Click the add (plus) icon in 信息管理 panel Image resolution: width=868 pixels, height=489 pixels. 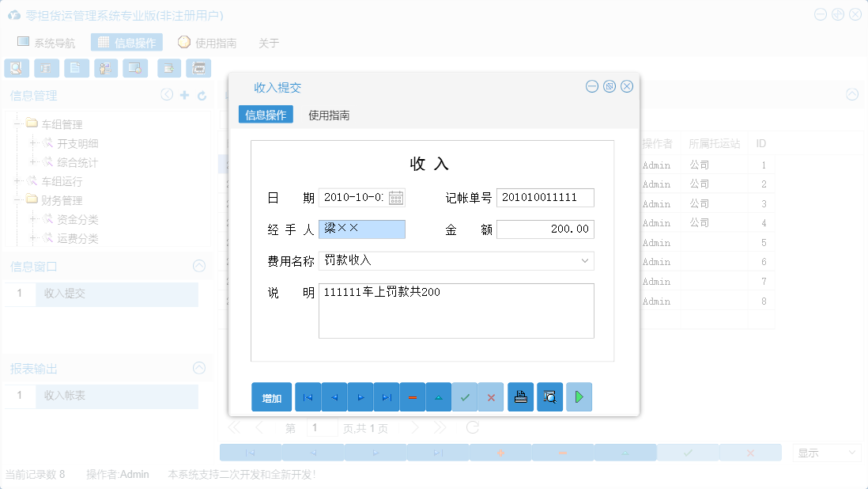pos(183,95)
